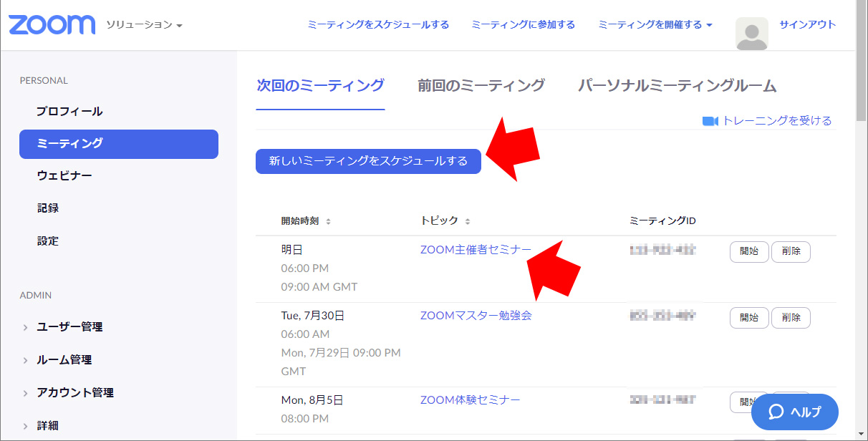868x441 pixels.
Task: Select プロフィール in the sidebar
Action: [69, 111]
